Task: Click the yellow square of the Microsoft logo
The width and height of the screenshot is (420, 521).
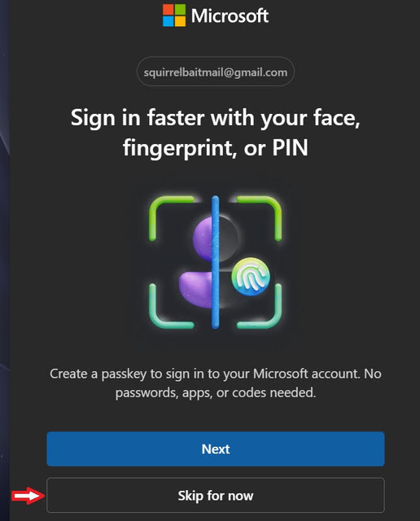Action: click(x=180, y=21)
